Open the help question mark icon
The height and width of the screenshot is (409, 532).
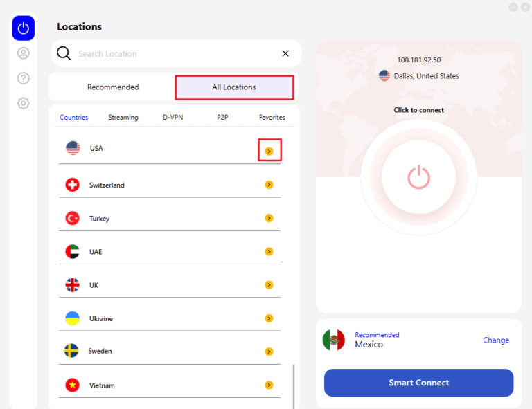[24, 78]
